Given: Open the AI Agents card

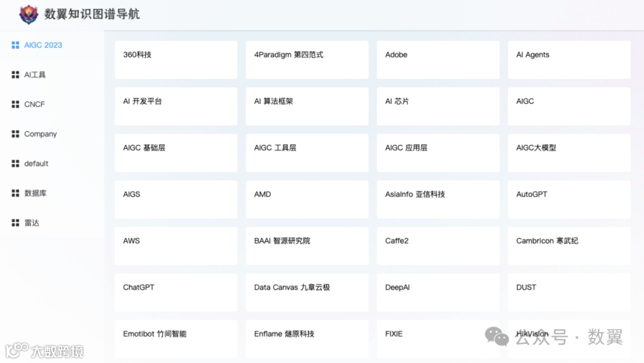Looking at the screenshot, I should [569, 60].
